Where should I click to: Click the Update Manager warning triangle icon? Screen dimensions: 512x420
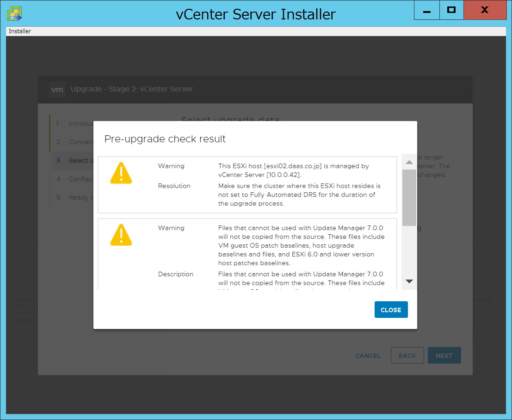pos(121,235)
